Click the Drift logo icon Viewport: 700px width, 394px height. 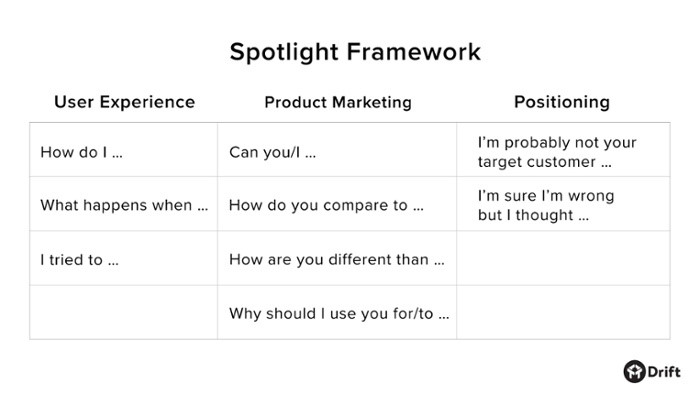tap(634, 371)
